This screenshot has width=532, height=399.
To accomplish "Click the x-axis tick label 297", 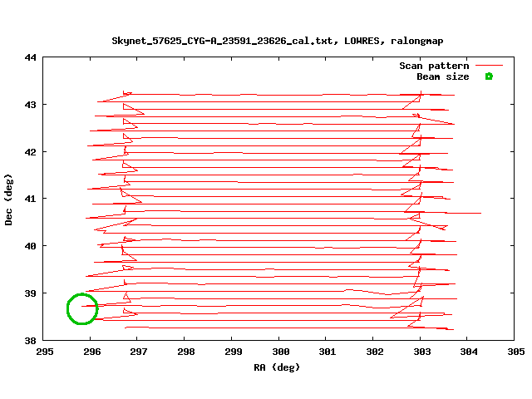I will 139,352.
